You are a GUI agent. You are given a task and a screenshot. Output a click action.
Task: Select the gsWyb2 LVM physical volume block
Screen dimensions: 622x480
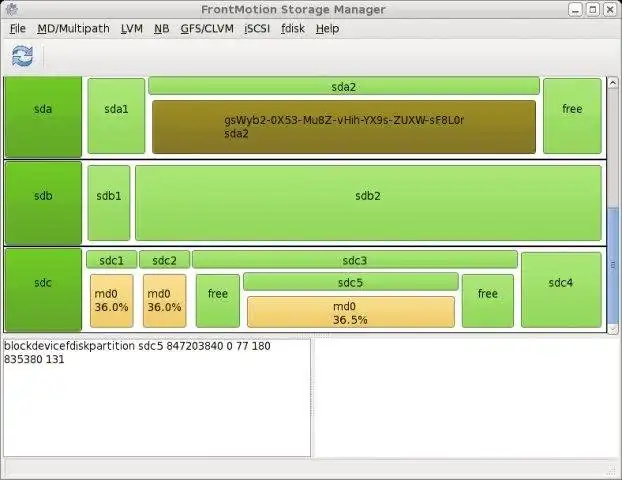coord(344,127)
